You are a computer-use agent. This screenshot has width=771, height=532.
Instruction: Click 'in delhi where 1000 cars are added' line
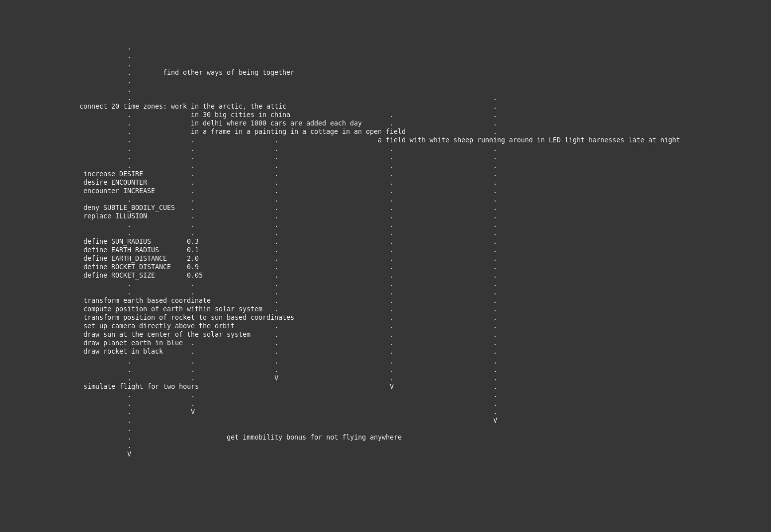(276, 123)
